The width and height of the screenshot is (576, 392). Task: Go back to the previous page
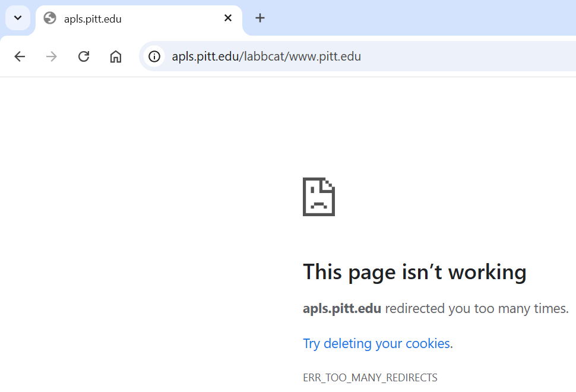(20, 56)
